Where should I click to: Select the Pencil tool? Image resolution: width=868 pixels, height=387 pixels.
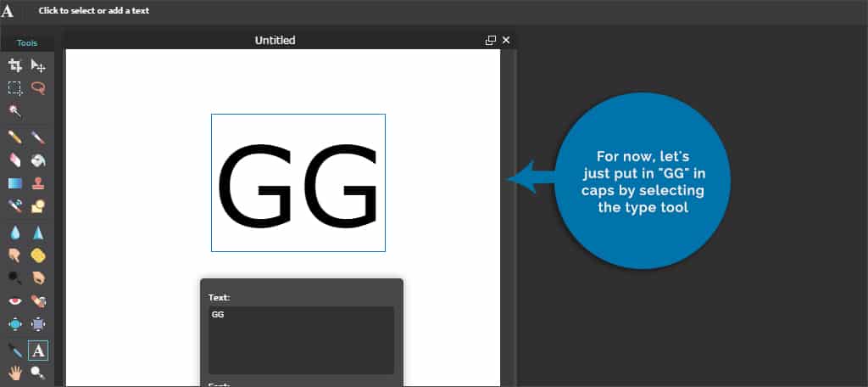point(15,137)
